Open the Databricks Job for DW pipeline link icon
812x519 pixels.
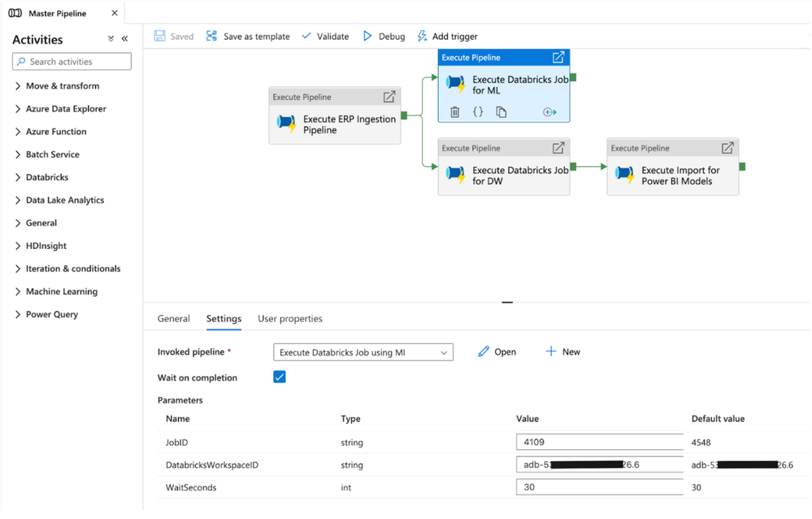pyautogui.click(x=558, y=148)
